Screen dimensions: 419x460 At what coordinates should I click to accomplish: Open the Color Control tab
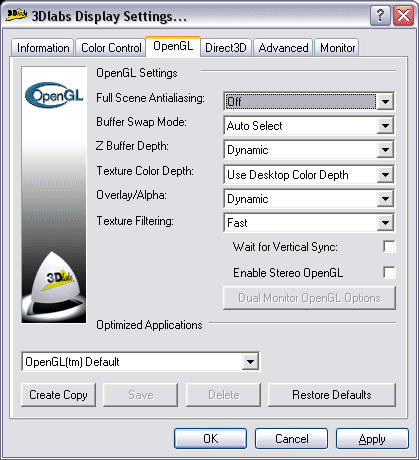pos(111,48)
